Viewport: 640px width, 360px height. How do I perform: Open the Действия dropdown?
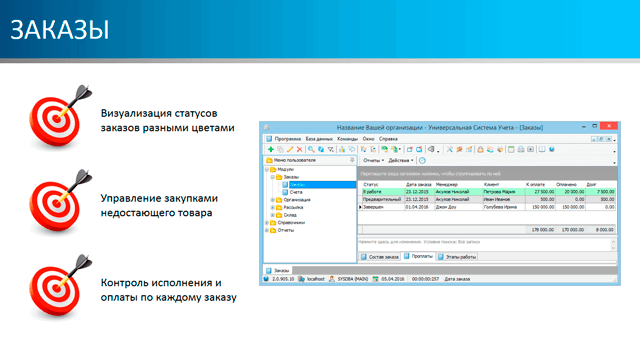pos(401,160)
